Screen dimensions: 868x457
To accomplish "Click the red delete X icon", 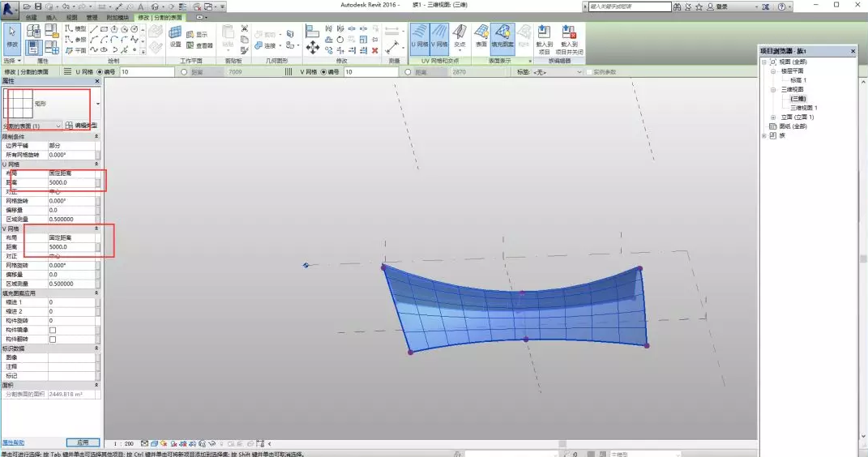I will pyautogui.click(x=374, y=50).
